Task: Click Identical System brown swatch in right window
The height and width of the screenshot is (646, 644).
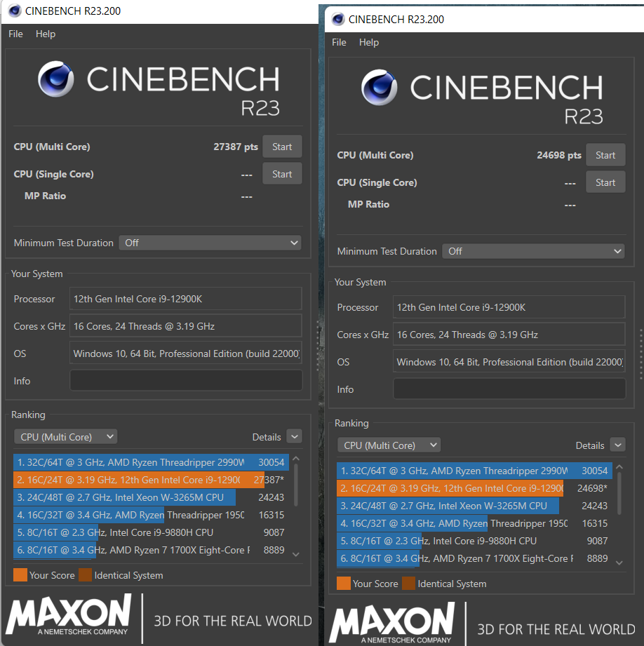Action: (x=409, y=583)
